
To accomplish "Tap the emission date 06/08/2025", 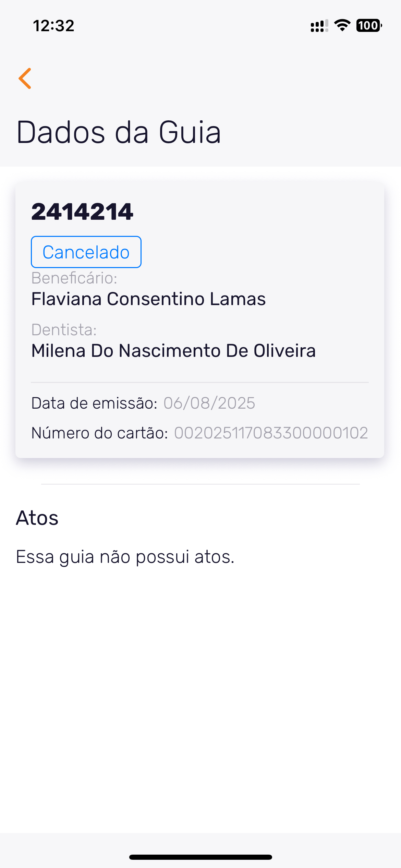I will pyautogui.click(x=209, y=403).
